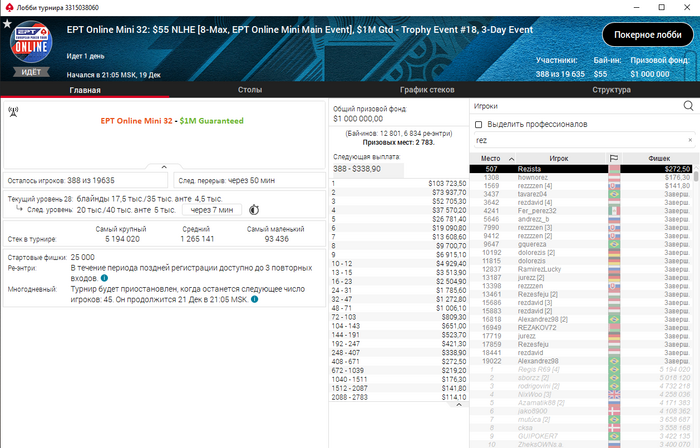Select player tavarez04 row
Image resolution: width=700 pixels, height=448 pixels.
(x=581, y=194)
